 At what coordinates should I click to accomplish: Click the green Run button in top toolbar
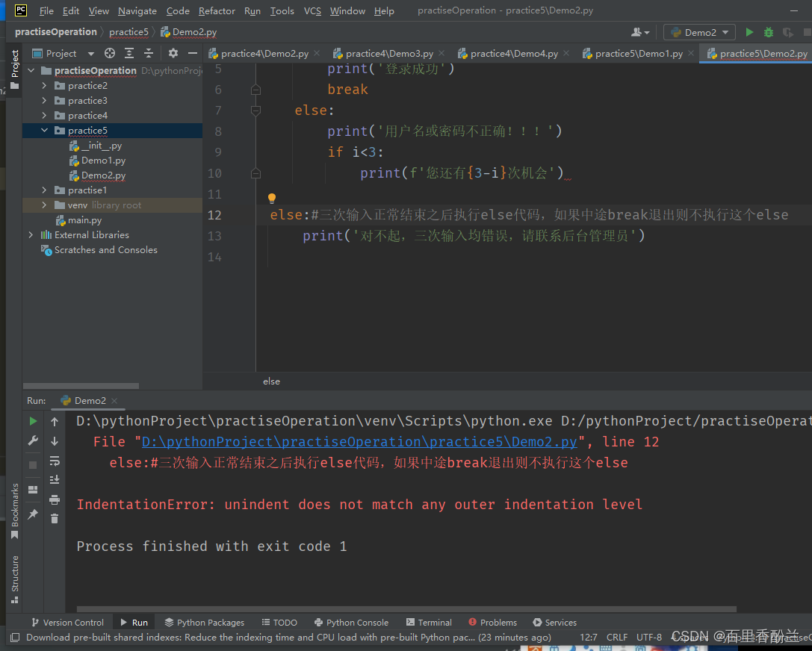coord(749,32)
